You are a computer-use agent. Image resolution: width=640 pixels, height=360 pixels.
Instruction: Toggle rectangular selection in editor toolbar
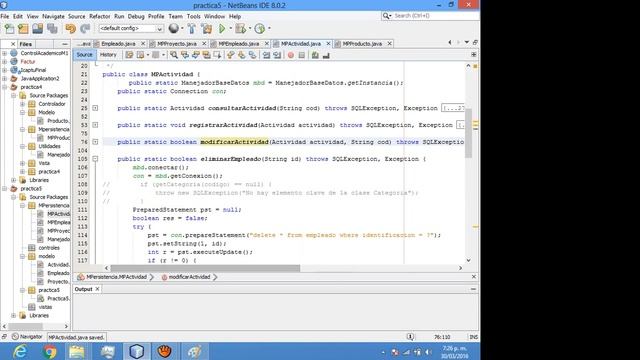point(217,55)
